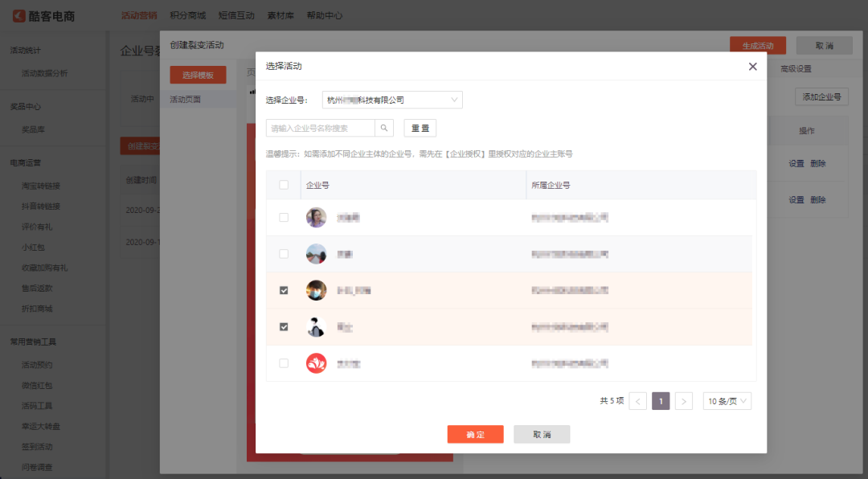The width and height of the screenshot is (868, 479).
Task: Click 添加企业号 button in background panel
Action: (x=821, y=96)
